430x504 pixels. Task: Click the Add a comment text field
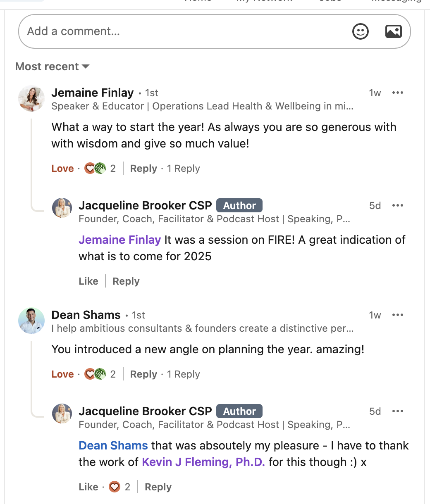click(182, 31)
